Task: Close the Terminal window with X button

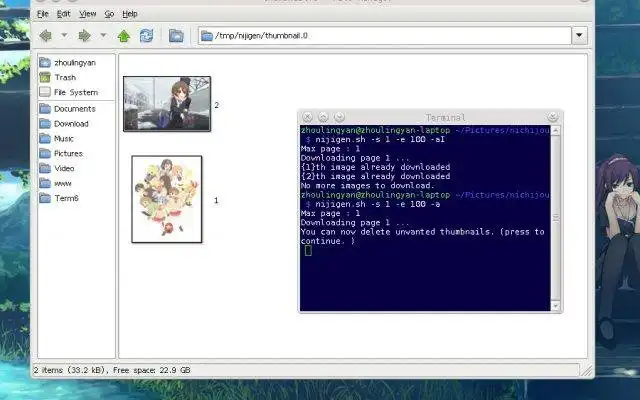Action: click(307, 118)
